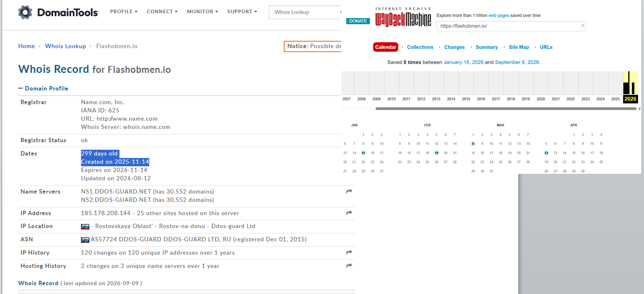This screenshot has width=644, height=294.
Task: Select year 2007 on the timeline
Action: tap(346, 99)
